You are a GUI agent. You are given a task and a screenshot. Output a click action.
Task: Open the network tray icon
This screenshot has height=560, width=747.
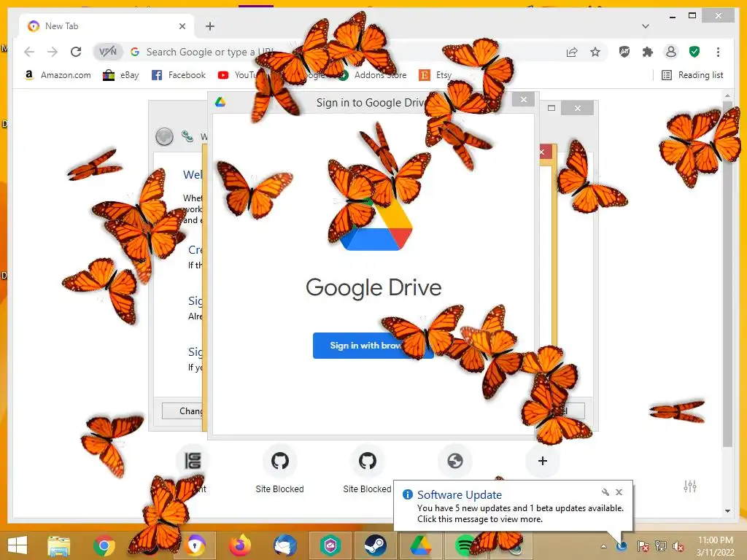[x=661, y=546]
